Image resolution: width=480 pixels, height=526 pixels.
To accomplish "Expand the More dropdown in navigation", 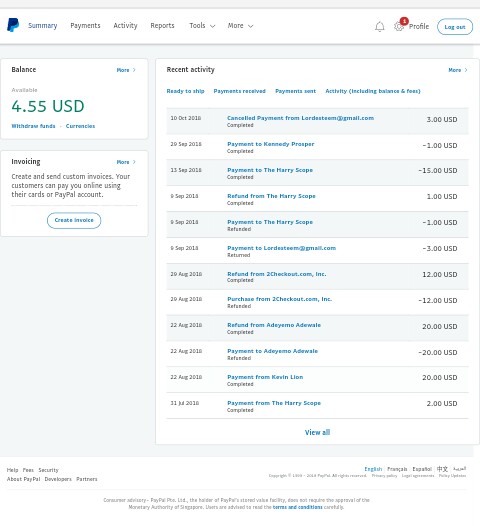I will 240,25.
